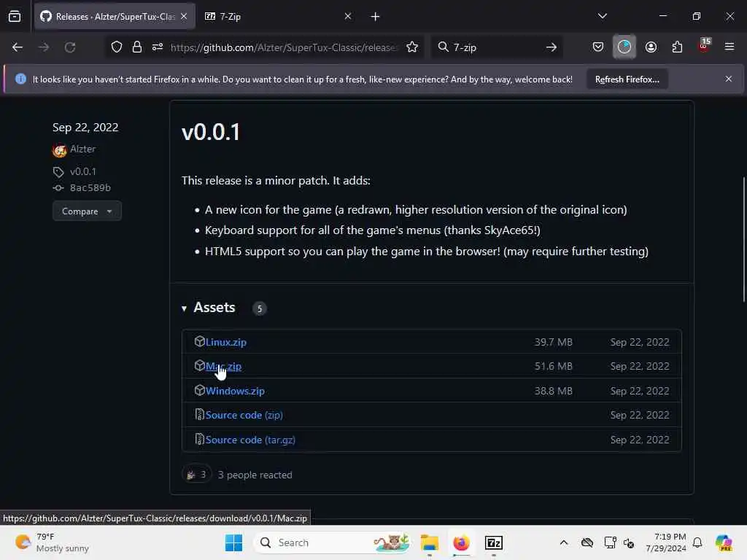Open Alzter's user profile link

click(82, 149)
